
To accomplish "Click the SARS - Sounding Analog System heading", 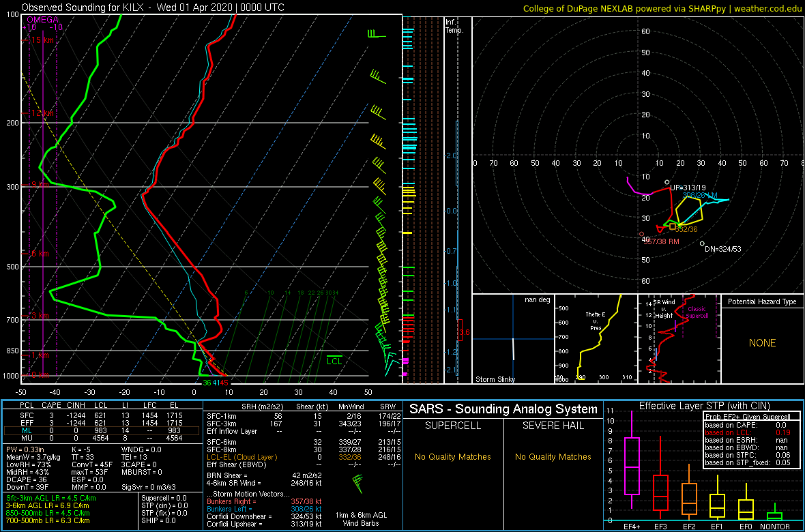I will click(503, 409).
